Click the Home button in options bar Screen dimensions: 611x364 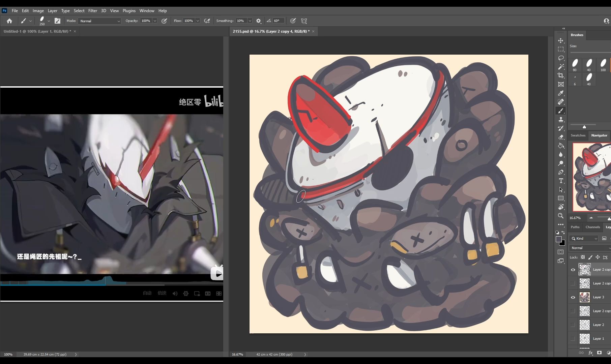[x=9, y=21]
